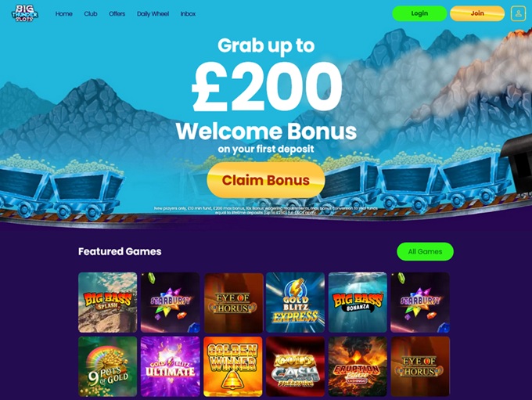Open the Offers page
The width and height of the screenshot is (532, 400).
pos(117,14)
